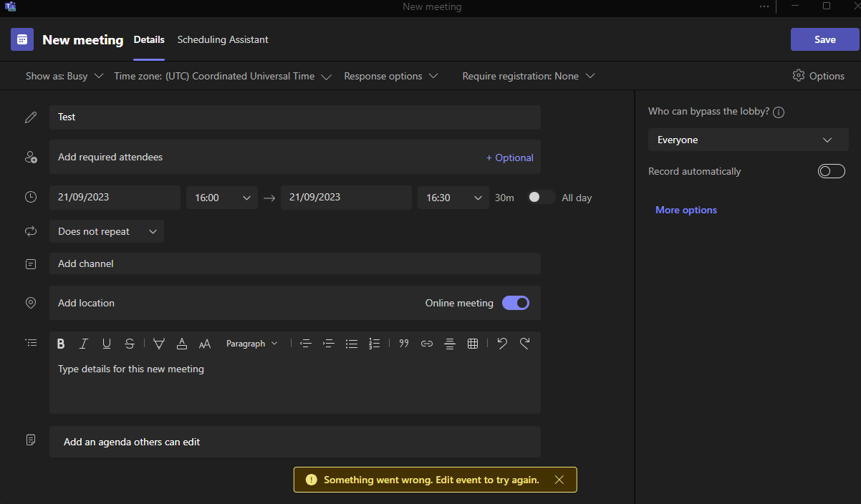The image size is (861, 504).
Task: Open the Response options menu
Action: [x=391, y=76]
